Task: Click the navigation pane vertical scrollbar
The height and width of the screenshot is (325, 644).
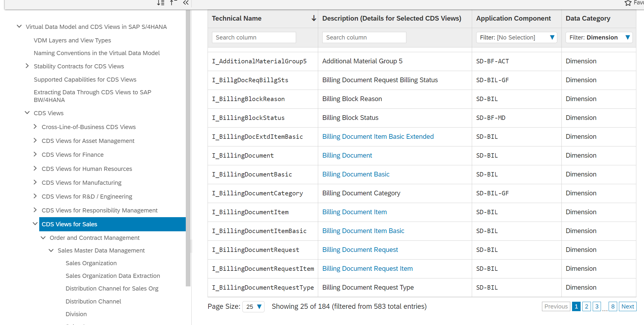Action: (188, 147)
